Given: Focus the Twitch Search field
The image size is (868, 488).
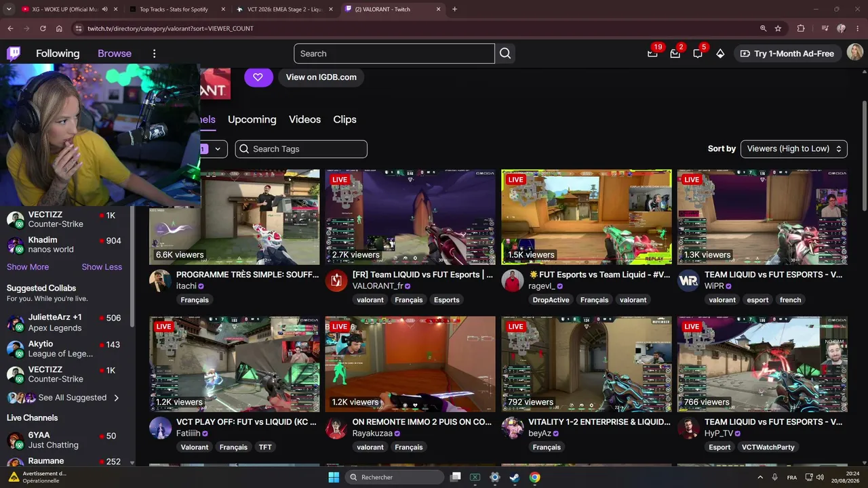Looking at the screenshot, I should click(x=394, y=54).
